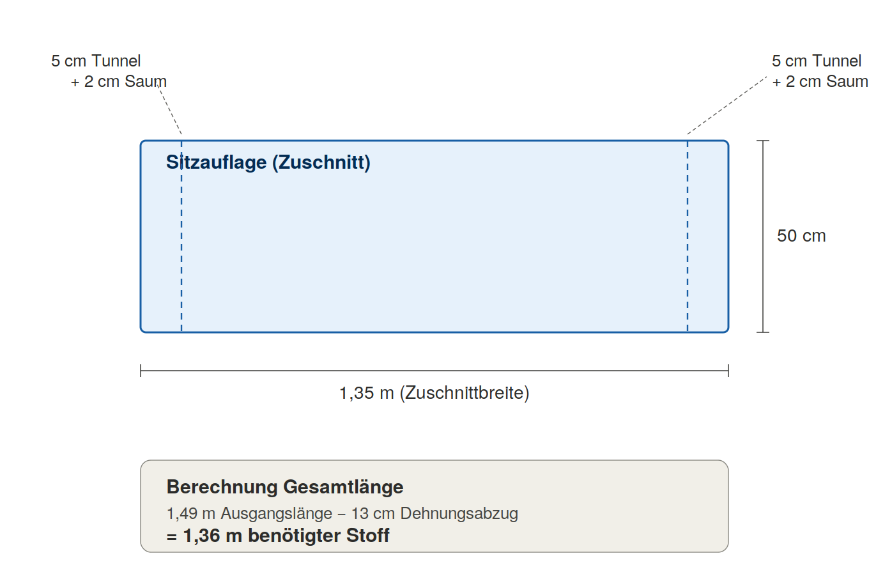Viewport: 869px width, 588px height.
Task: Click the '= 1,36 m benötigter Stoff' result
Action: point(278,536)
